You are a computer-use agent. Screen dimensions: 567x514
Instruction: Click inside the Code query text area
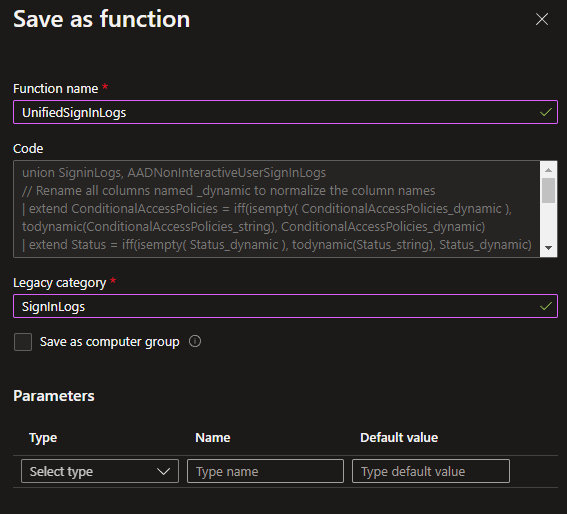point(277,209)
